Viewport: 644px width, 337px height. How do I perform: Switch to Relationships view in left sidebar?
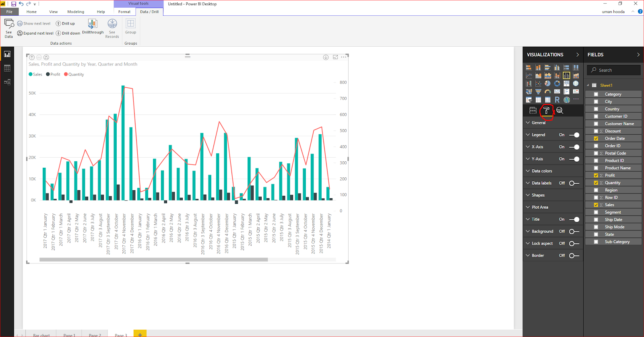(x=7, y=82)
